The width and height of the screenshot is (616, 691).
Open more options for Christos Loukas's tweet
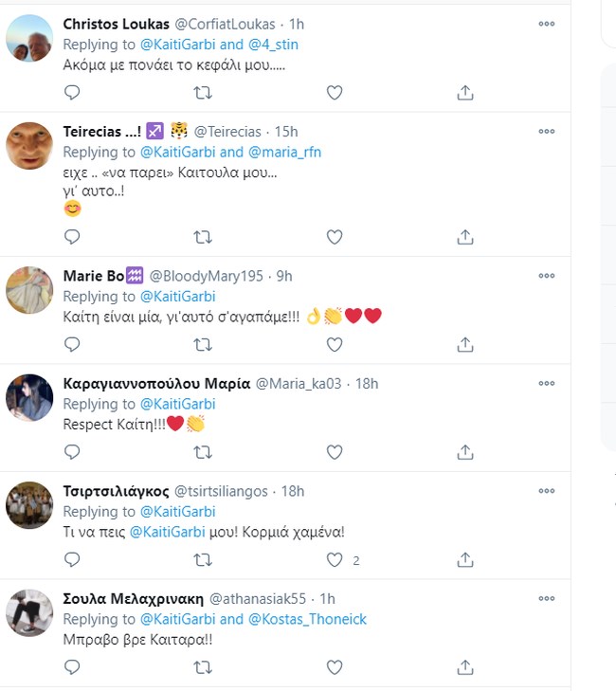coord(547,24)
